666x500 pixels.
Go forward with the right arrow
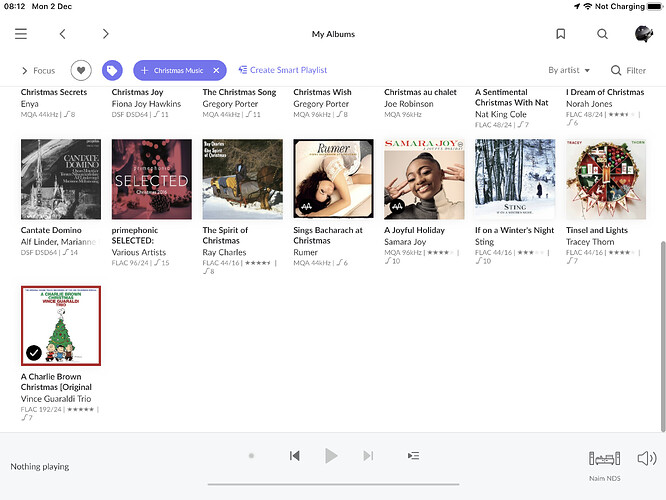pyautogui.click(x=106, y=34)
